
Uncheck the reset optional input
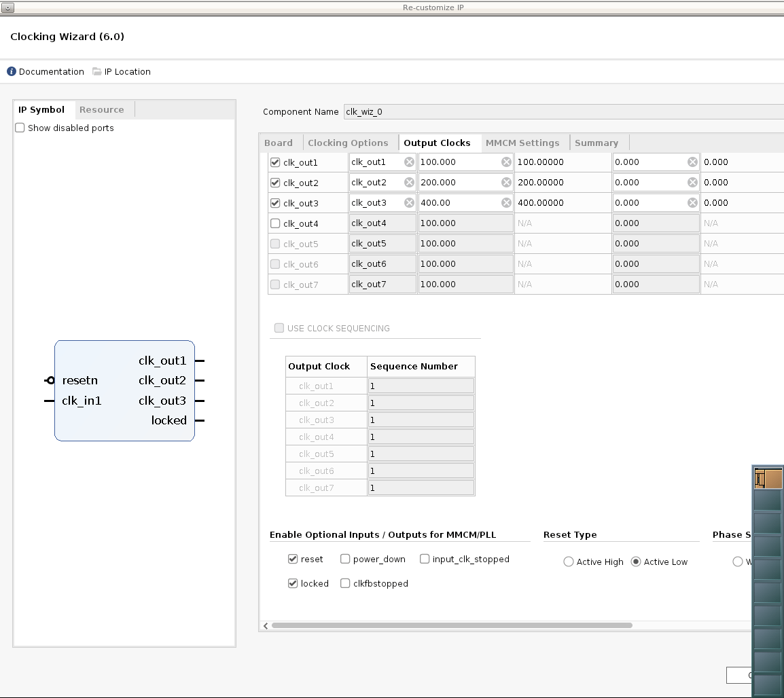[x=293, y=559]
